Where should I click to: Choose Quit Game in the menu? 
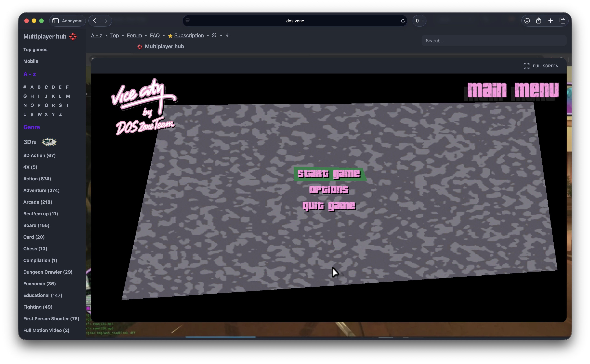pyautogui.click(x=329, y=206)
